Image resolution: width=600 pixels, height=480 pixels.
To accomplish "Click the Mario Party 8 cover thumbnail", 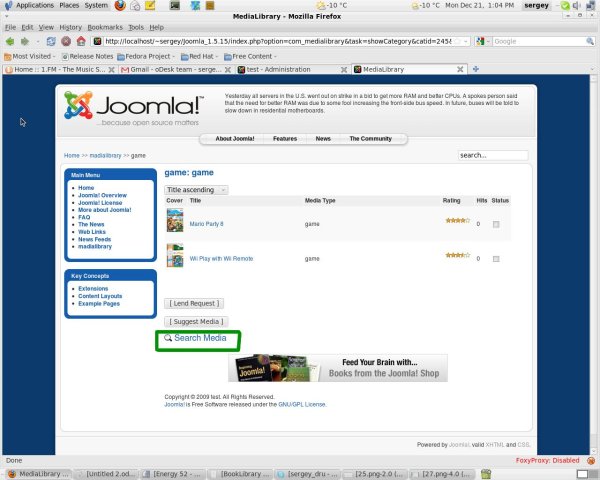I will [175, 220].
